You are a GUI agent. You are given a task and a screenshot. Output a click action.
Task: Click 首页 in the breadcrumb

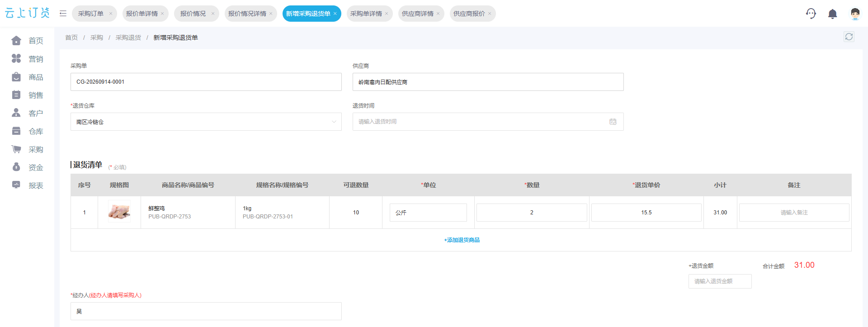(71, 38)
